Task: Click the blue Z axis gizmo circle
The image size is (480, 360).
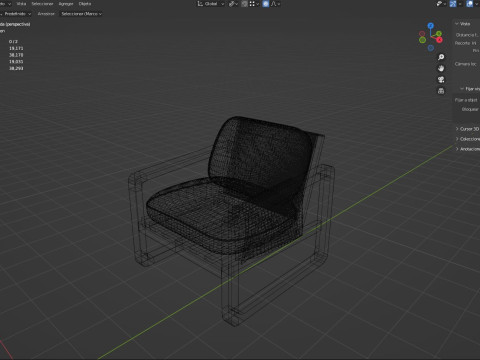Action: coord(431,26)
